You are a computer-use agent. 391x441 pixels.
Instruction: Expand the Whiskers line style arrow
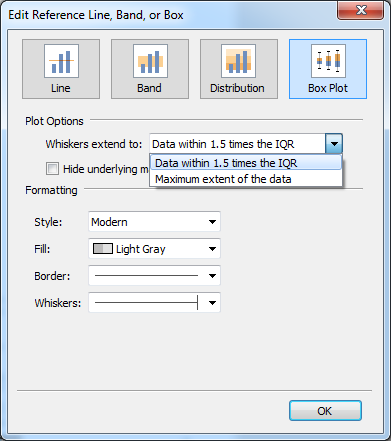point(212,303)
